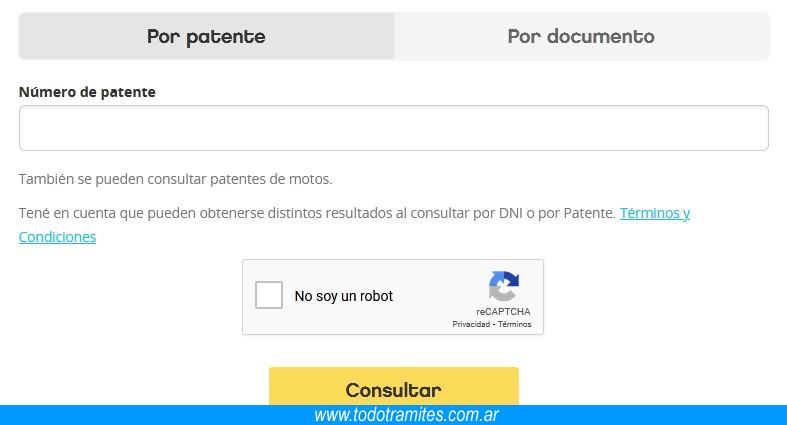
Task: Click the "No soy un robot" label text
Action: 343,296
